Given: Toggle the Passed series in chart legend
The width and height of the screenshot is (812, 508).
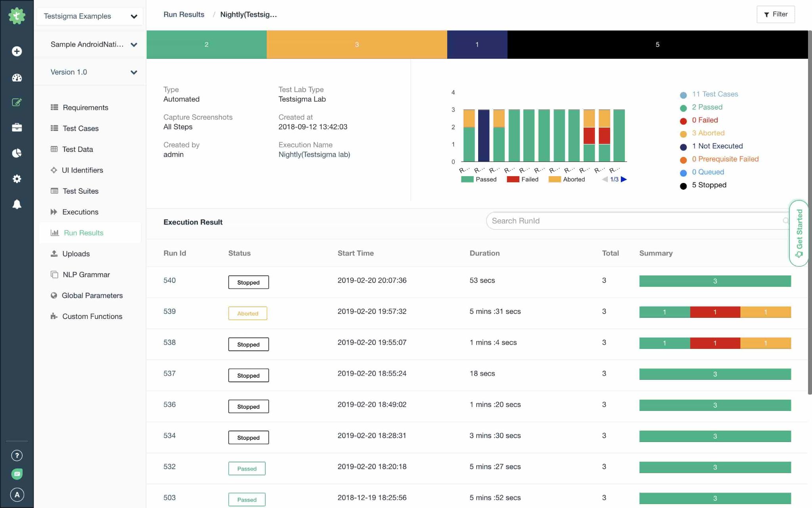Looking at the screenshot, I should coord(479,179).
